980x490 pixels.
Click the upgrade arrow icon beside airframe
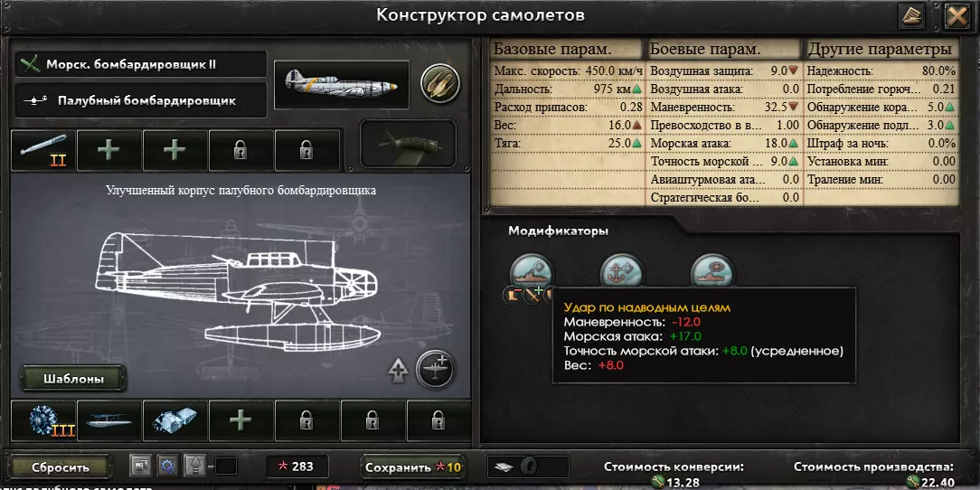point(398,371)
